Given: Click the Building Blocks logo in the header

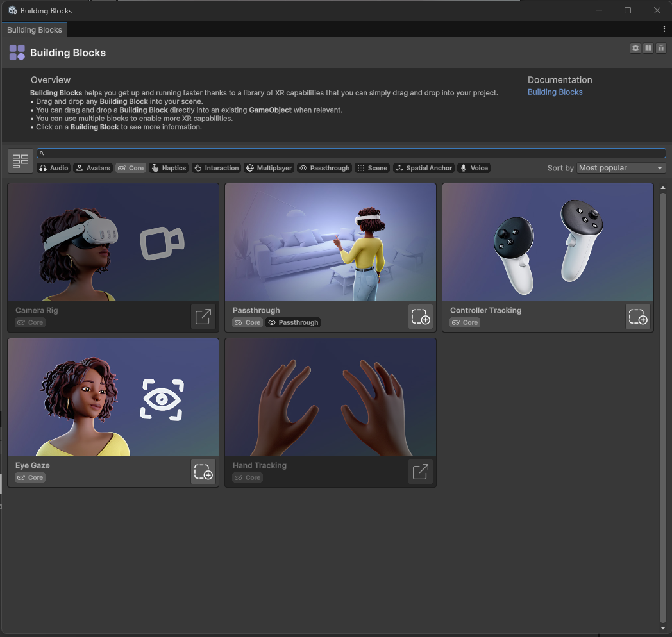Looking at the screenshot, I should [x=17, y=53].
